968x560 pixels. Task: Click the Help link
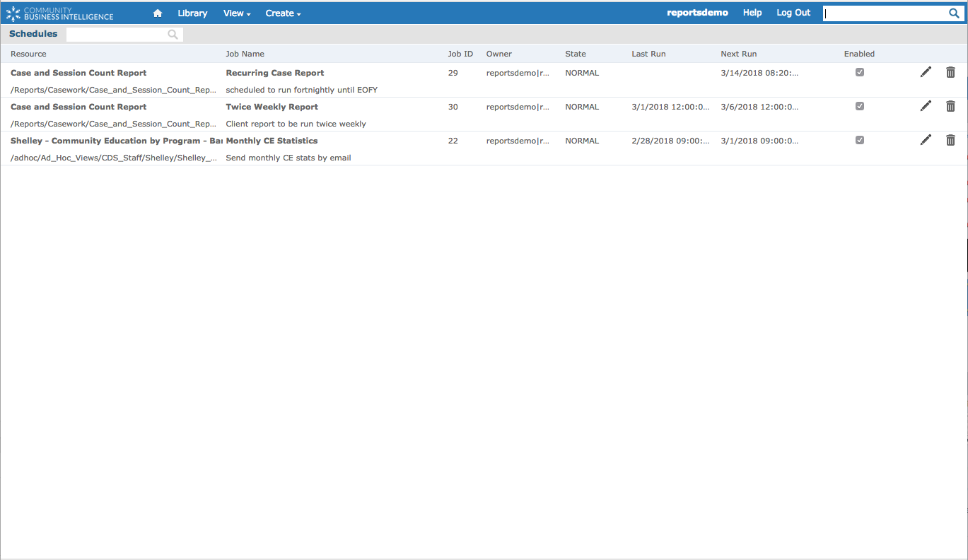click(x=752, y=13)
